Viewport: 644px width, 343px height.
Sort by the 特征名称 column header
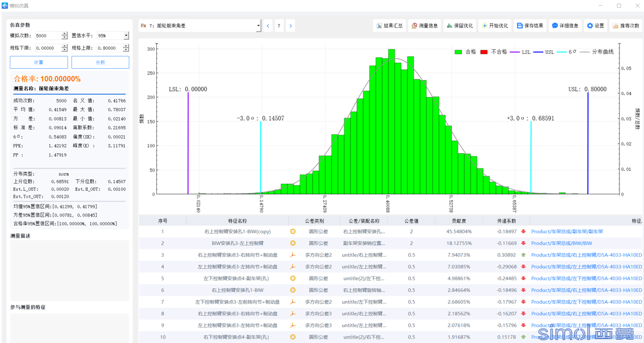238,221
